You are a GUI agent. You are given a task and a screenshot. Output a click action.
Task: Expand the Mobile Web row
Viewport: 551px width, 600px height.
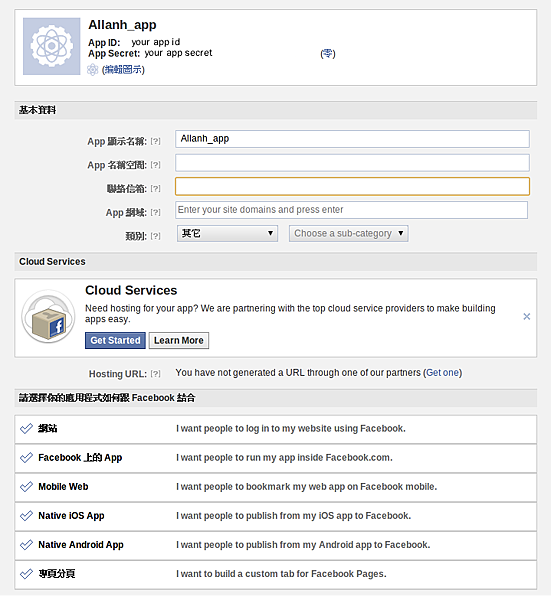pyautogui.click(x=276, y=488)
